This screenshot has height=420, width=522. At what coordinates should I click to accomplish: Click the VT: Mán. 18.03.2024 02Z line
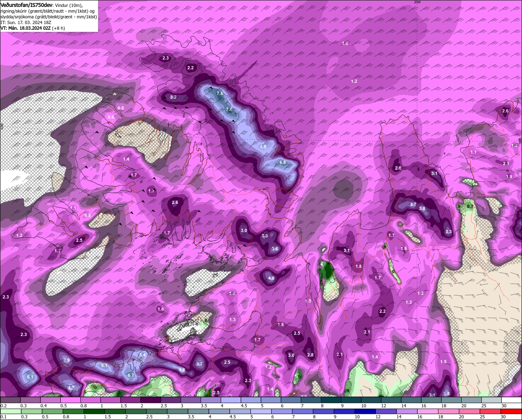pos(33,28)
